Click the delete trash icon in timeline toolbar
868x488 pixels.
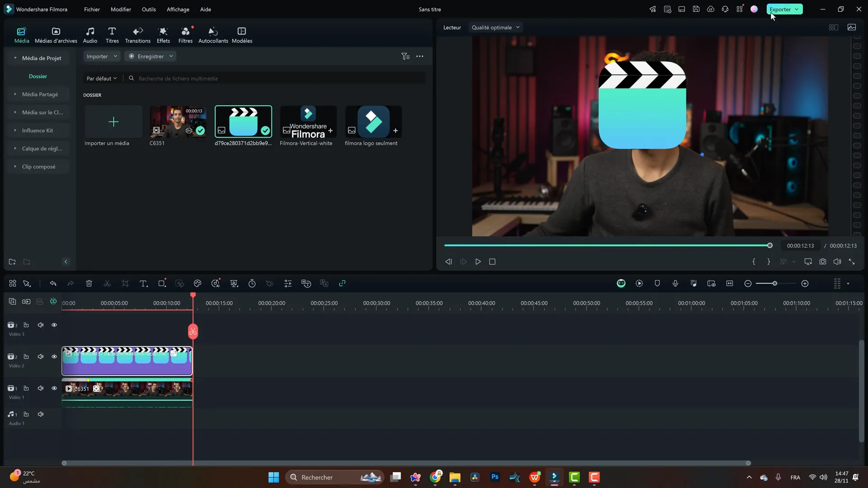coord(89,283)
